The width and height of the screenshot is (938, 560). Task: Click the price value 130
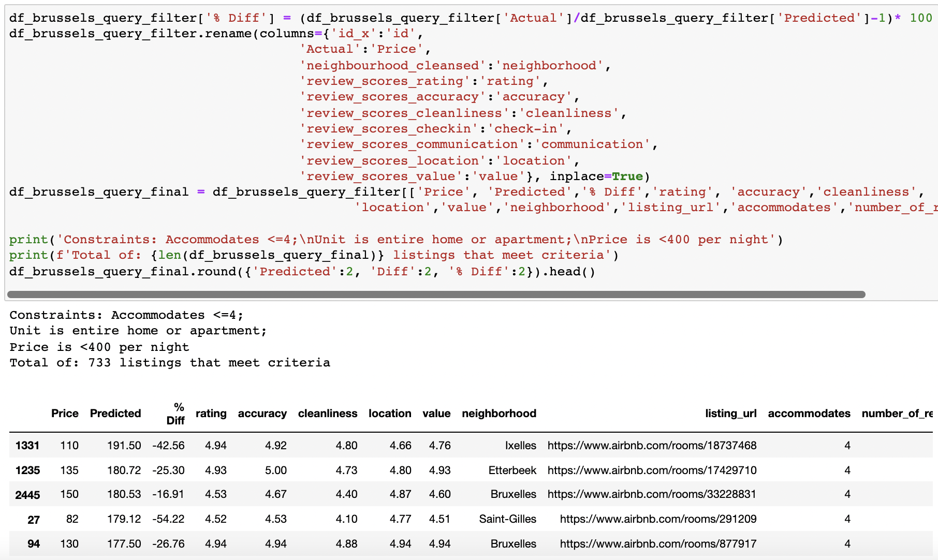point(69,544)
